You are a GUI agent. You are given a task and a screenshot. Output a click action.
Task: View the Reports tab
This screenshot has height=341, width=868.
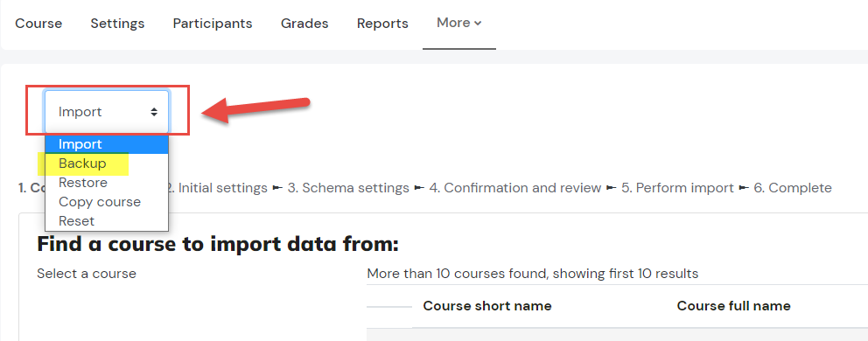point(382,24)
